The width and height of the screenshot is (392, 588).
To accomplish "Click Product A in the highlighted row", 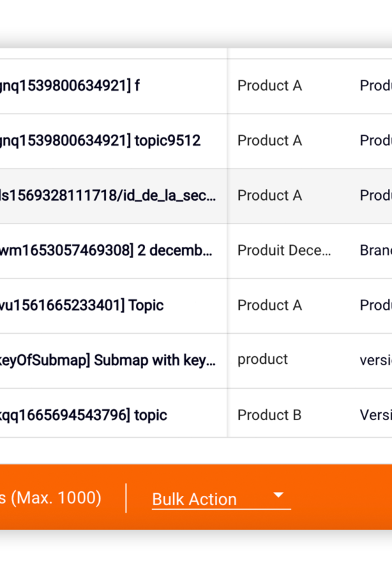I will (x=270, y=195).
